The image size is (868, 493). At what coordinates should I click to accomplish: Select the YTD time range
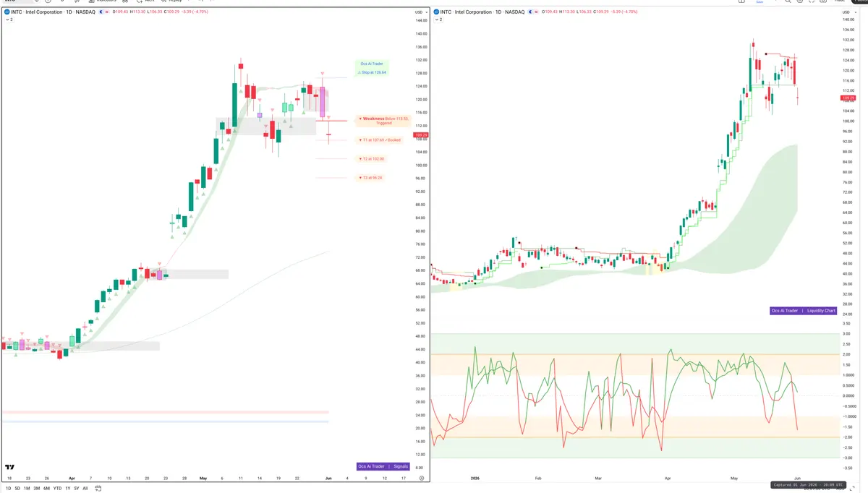(57, 488)
